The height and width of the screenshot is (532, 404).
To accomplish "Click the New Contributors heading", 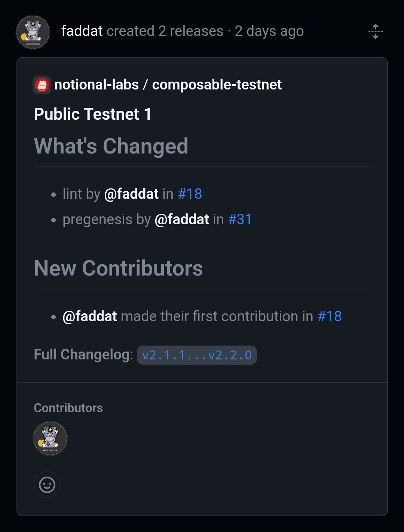I will [x=119, y=268].
